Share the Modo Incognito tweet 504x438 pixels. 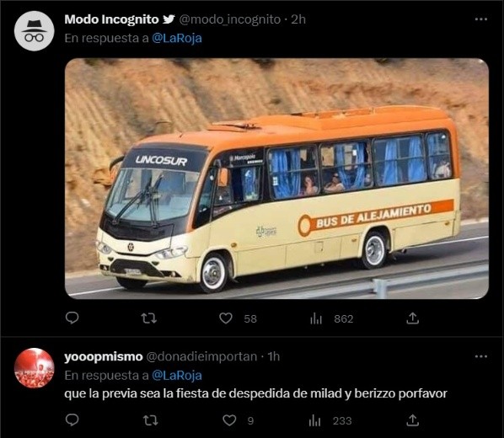[x=412, y=318]
